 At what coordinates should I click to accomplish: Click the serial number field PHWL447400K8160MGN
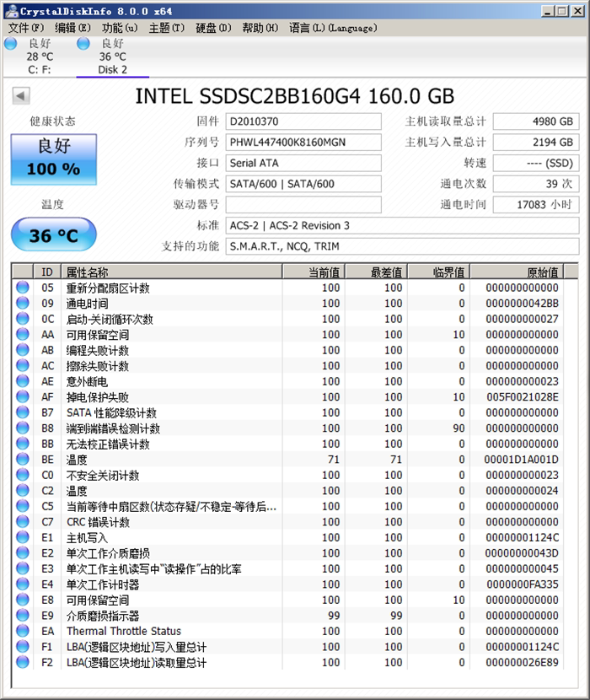click(x=303, y=143)
